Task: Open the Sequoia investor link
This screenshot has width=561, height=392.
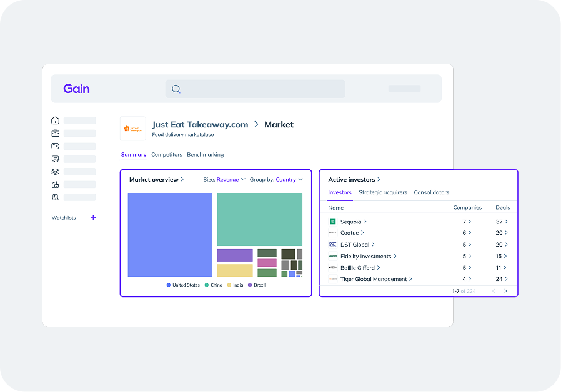Action: 354,222
